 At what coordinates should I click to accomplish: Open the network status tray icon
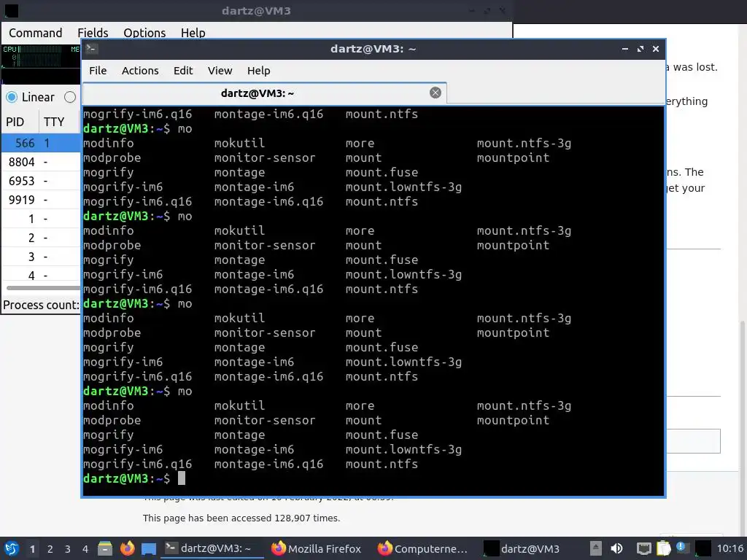coord(643,548)
